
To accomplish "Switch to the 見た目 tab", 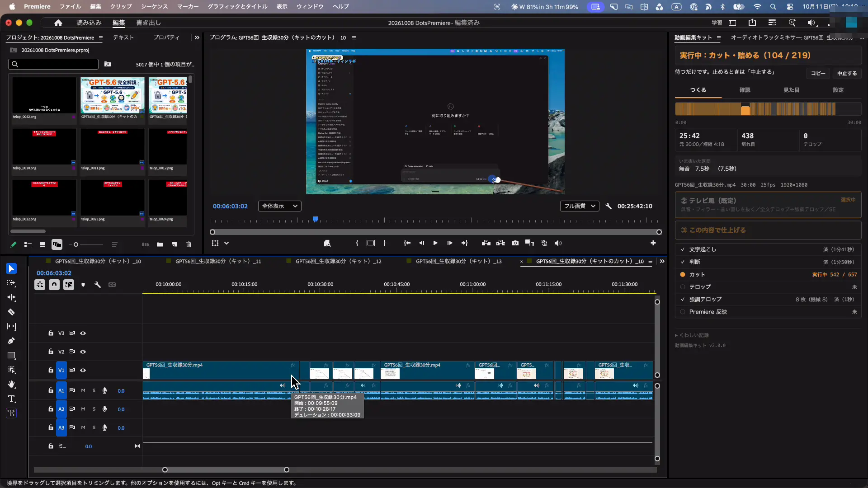I will pos(791,90).
